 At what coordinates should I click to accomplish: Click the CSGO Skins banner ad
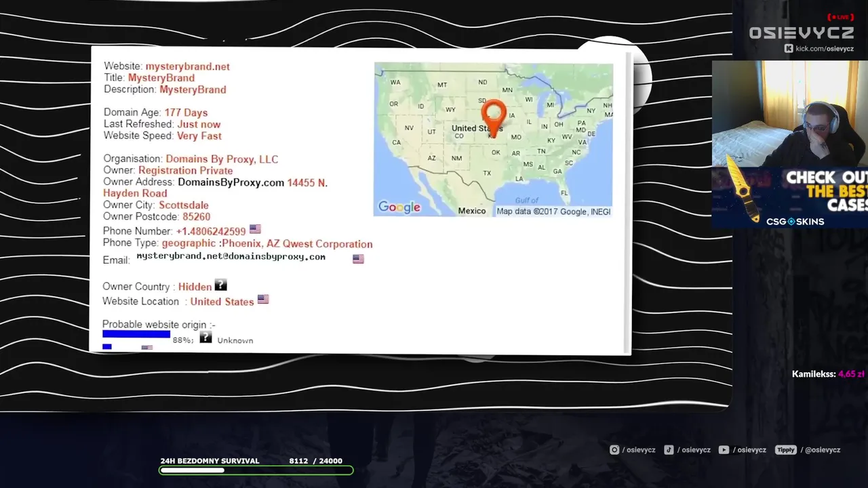point(790,198)
